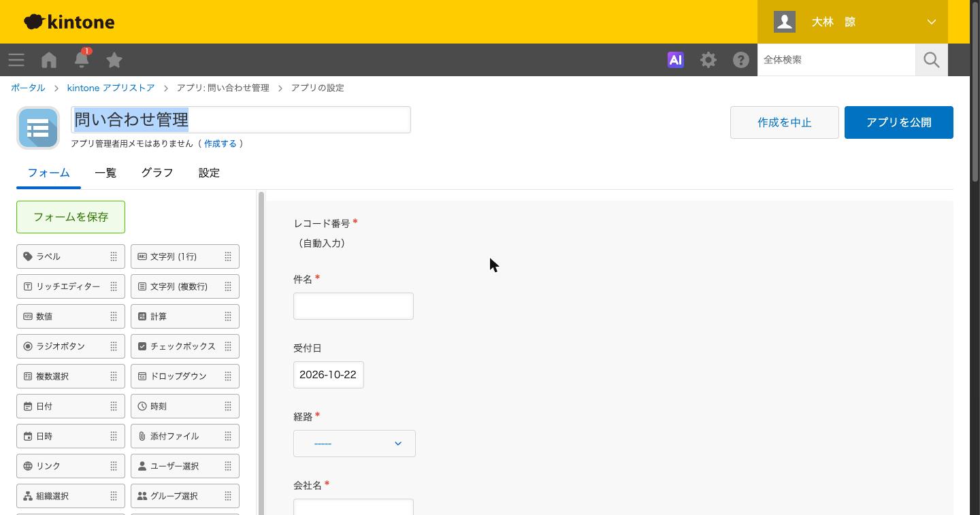Image resolution: width=980 pixels, height=515 pixels.
Task: Click the フォームを保存 button
Action: 71,217
